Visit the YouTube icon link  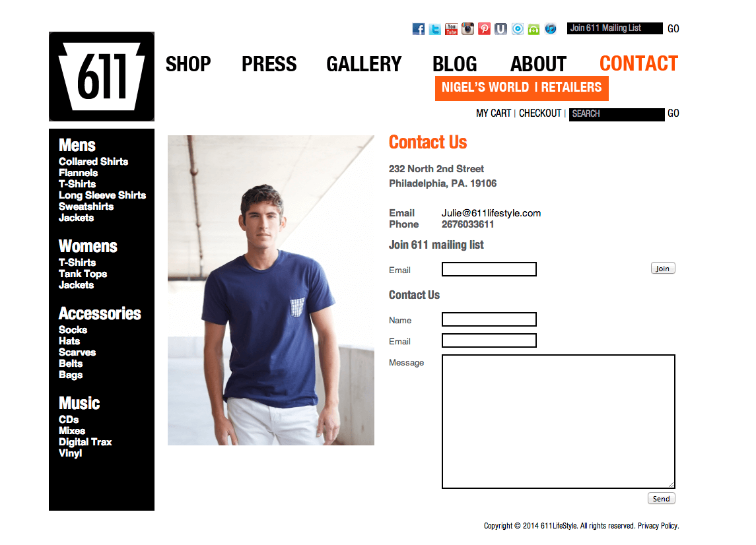(451, 29)
